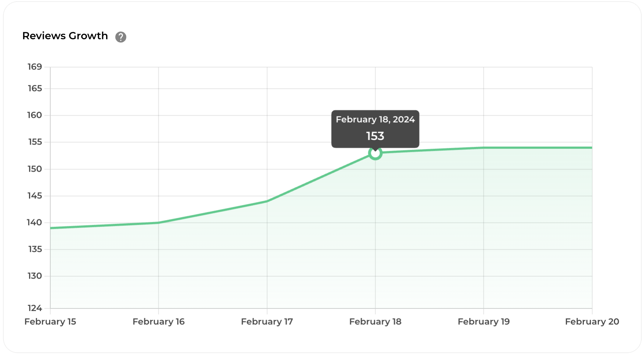Click the 169 y-axis label
The height and width of the screenshot is (355, 644).
[35, 67]
